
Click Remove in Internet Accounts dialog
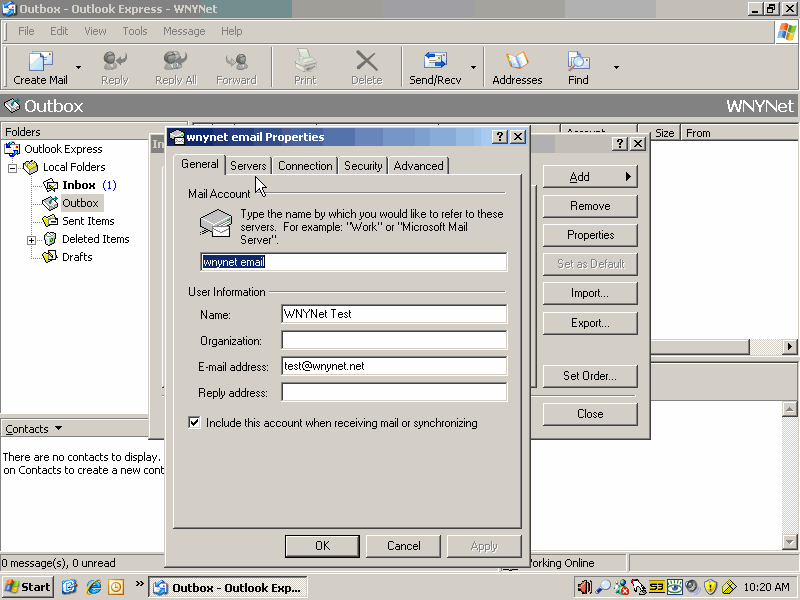(x=590, y=206)
